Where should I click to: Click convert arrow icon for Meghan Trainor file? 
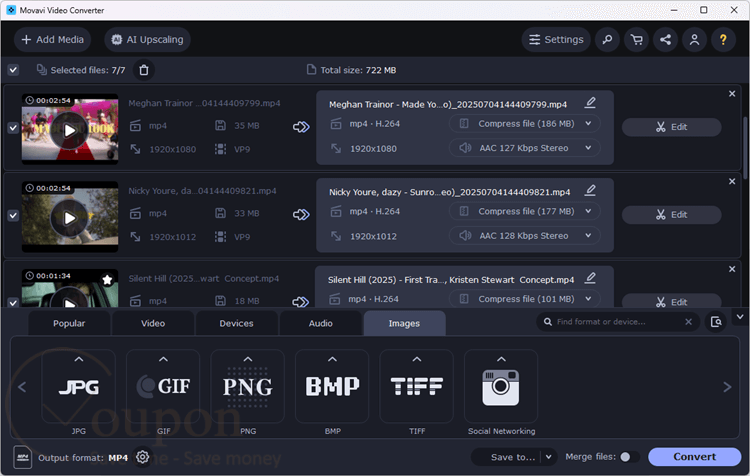point(301,127)
